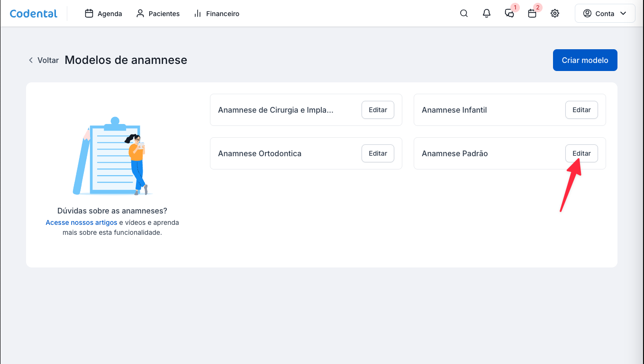
Task: Click the Codental logo
Action: (x=34, y=14)
